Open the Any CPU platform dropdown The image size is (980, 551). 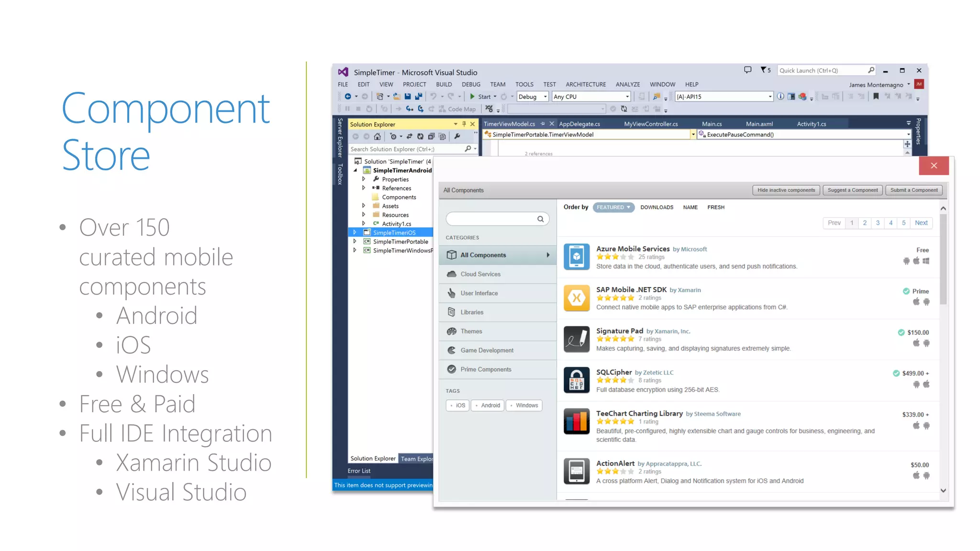click(591, 97)
